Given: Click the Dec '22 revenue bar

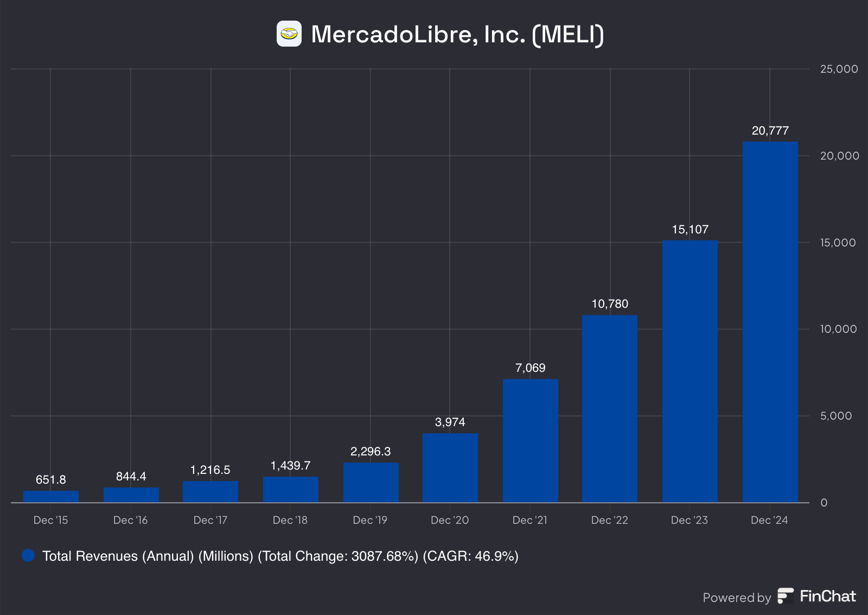Looking at the screenshot, I should coord(610,409).
